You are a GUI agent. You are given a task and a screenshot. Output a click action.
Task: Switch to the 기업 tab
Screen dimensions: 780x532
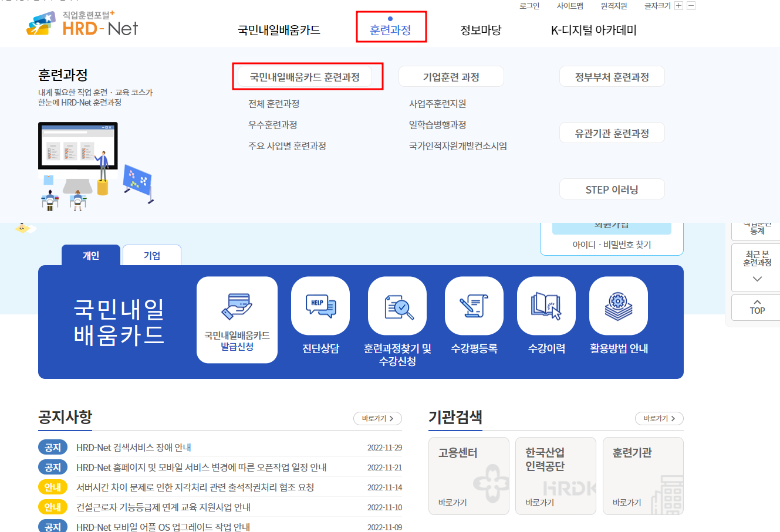click(x=152, y=255)
